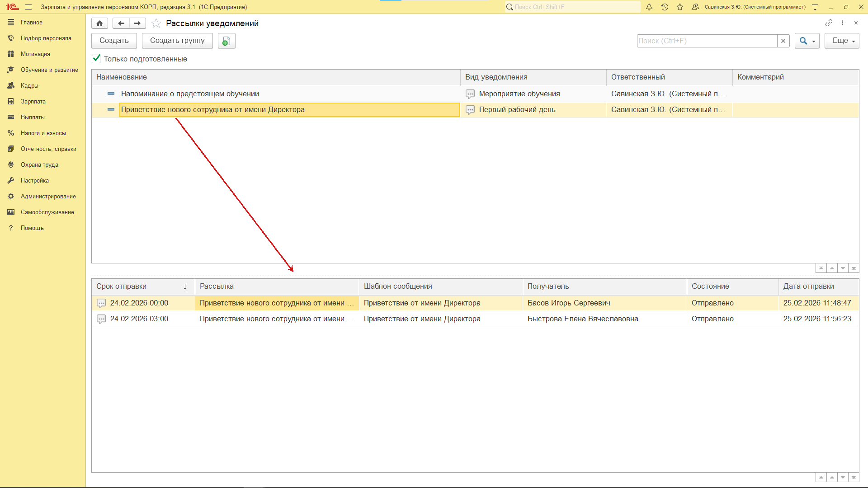Navigate forward with the right arrow

(x=137, y=23)
